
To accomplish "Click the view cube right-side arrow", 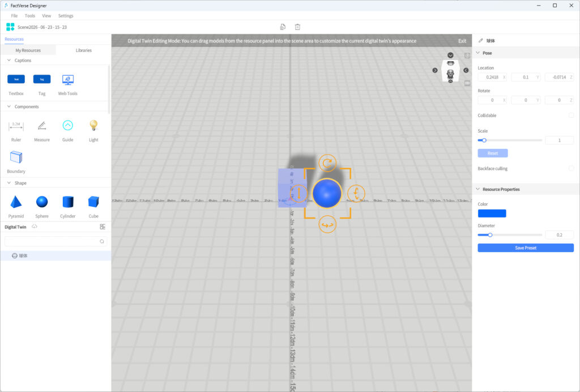I will click(x=466, y=70).
